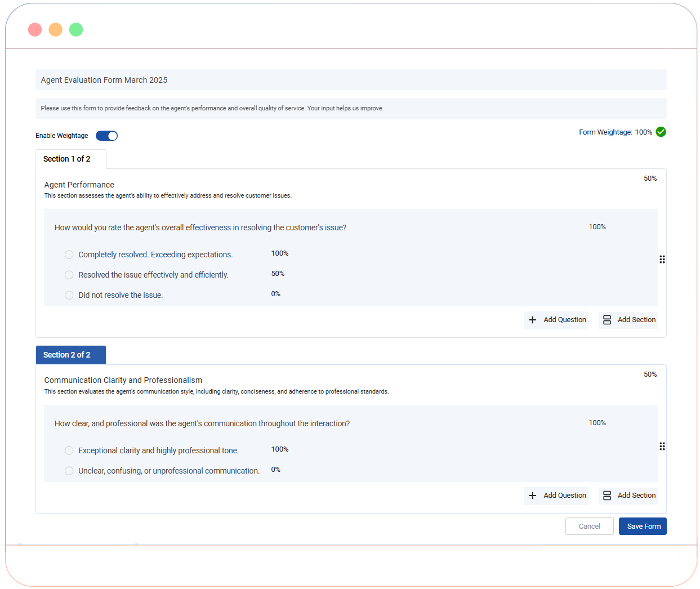Click the section icon in Section 2's Add Section
The height and width of the screenshot is (589, 700).
tap(607, 496)
